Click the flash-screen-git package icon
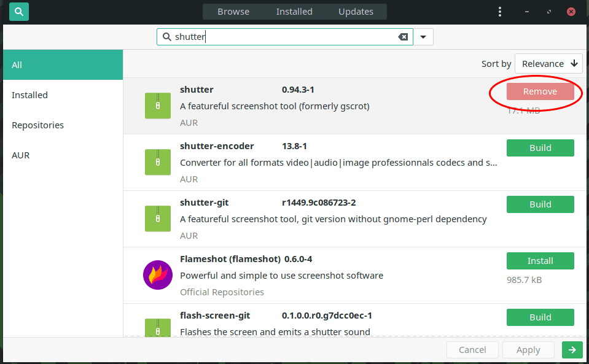 [158, 327]
